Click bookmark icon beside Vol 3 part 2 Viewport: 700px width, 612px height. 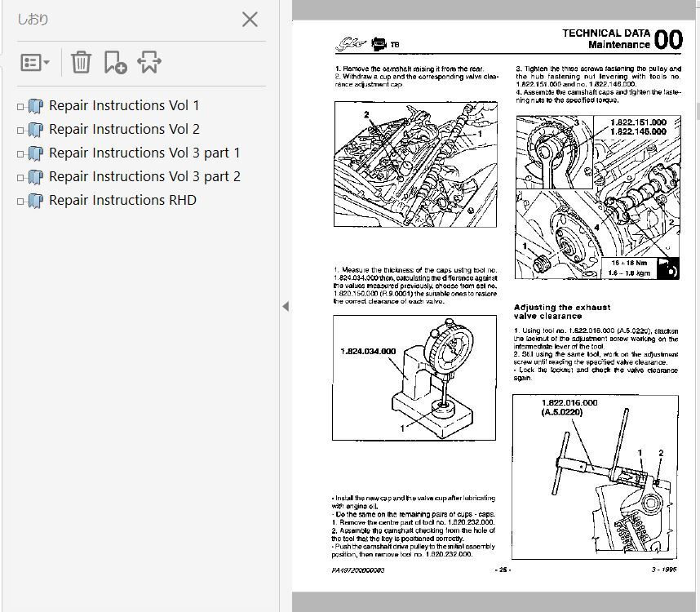(36, 177)
